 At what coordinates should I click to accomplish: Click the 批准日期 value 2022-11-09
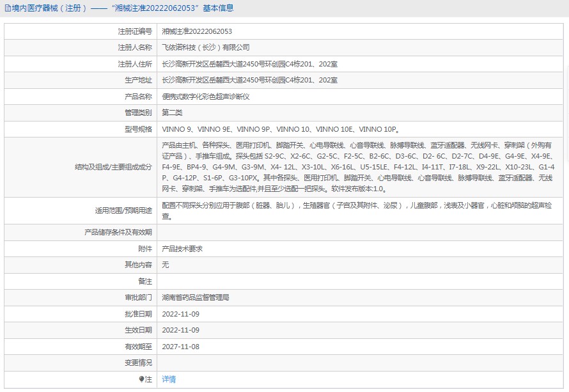point(180,314)
